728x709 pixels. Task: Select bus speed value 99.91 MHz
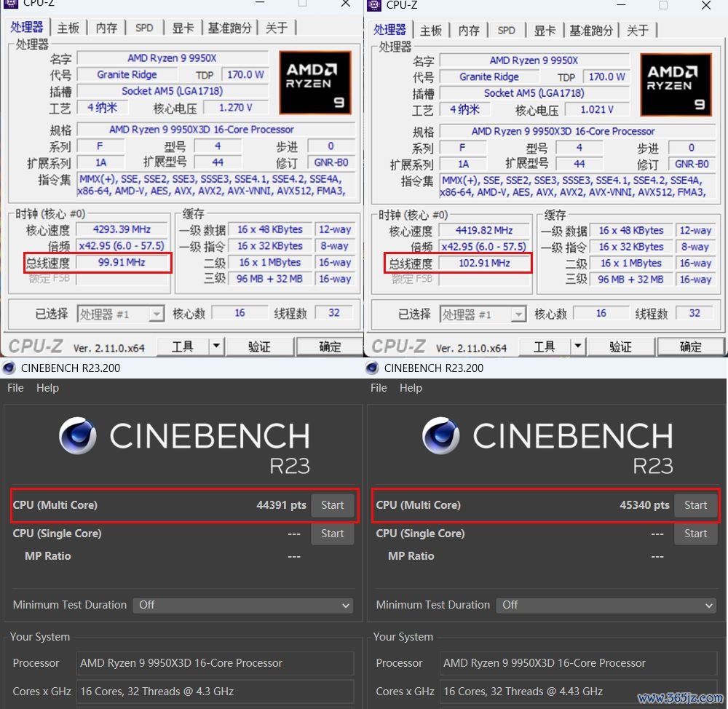tap(122, 262)
